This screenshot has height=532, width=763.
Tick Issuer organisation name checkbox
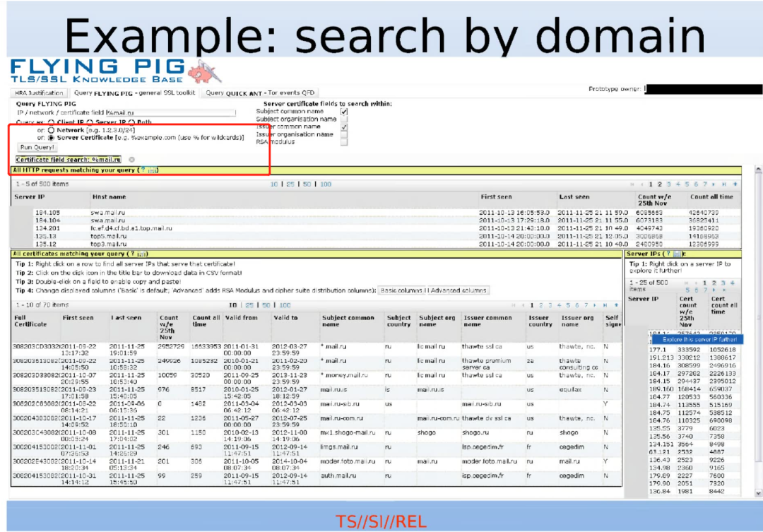[x=344, y=135]
